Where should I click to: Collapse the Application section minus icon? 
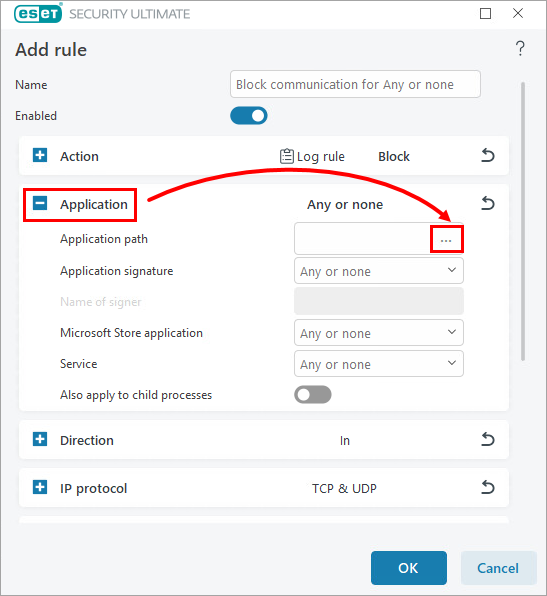click(x=40, y=203)
